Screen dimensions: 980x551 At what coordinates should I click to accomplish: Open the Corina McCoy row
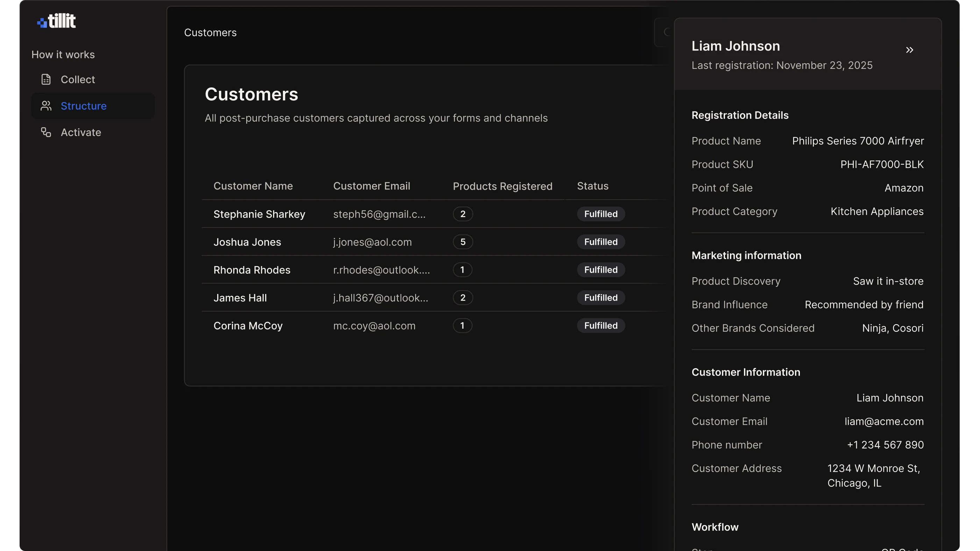coord(248,326)
